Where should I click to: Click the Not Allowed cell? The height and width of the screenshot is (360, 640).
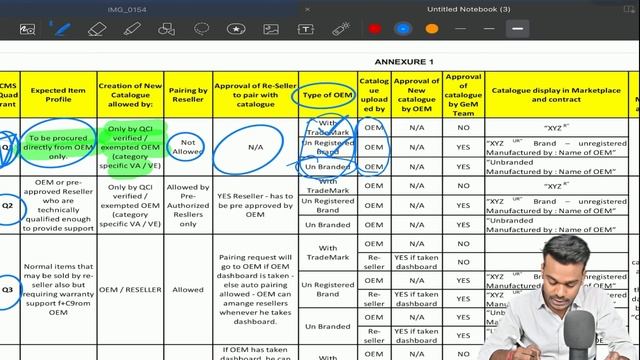tap(188, 147)
